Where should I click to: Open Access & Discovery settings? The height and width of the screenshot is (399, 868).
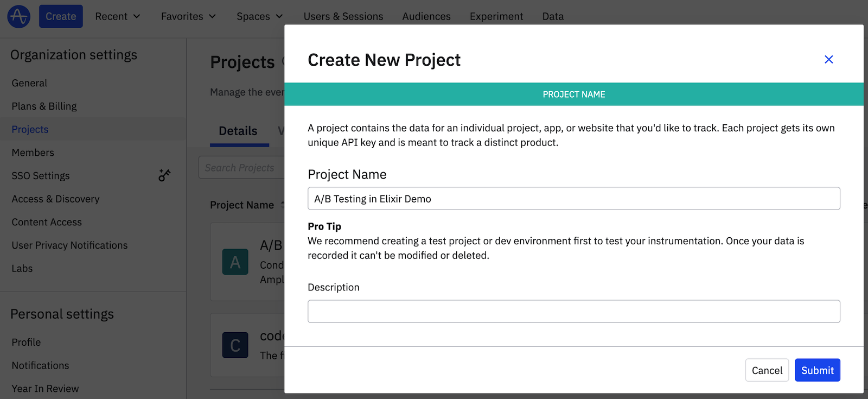pos(55,199)
